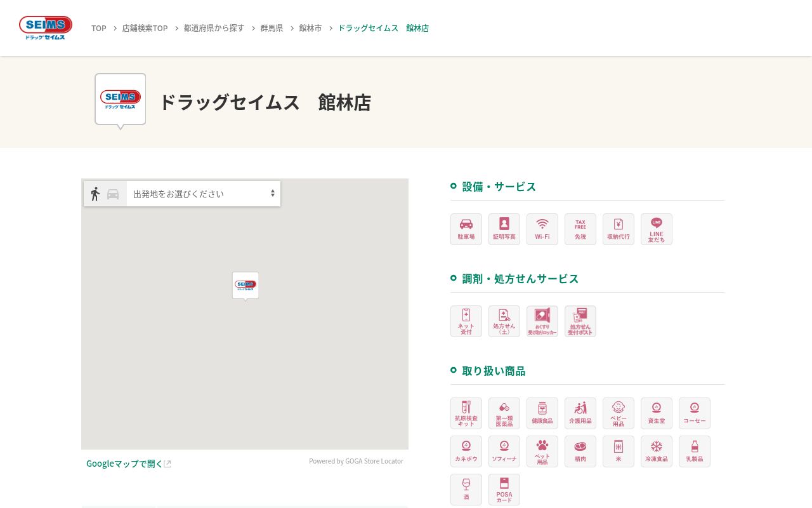Open 群馬県 breadcrumb link
The image size is (812, 508).
[x=272, y=28]
